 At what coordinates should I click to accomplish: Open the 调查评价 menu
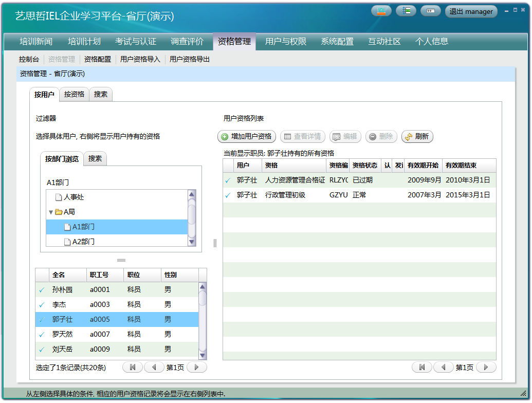pyautogui.click(x=187, y=42)
